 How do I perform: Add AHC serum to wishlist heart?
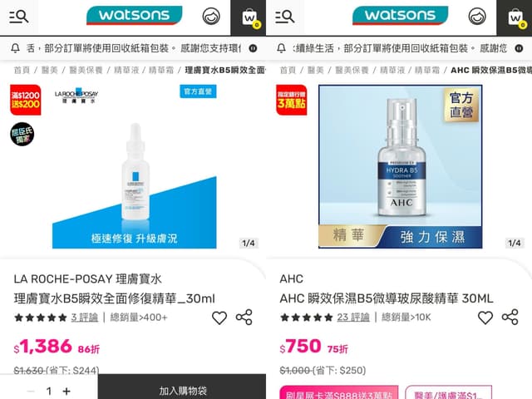[485, 318]
